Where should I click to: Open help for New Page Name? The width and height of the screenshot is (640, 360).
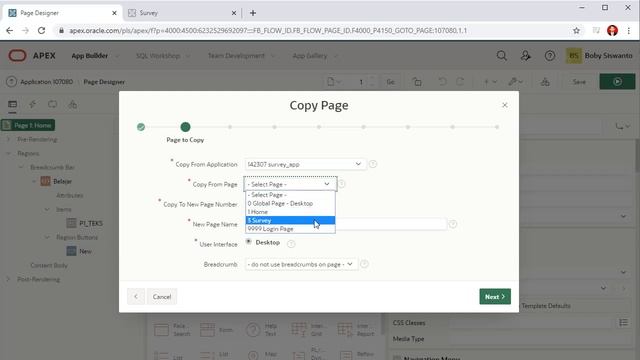(x=453, y=224)
